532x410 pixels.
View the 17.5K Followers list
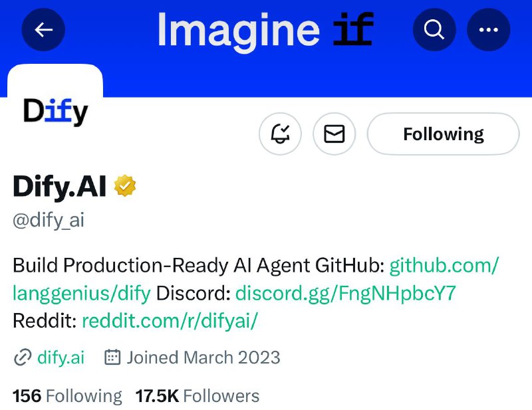tap(198, 396)
